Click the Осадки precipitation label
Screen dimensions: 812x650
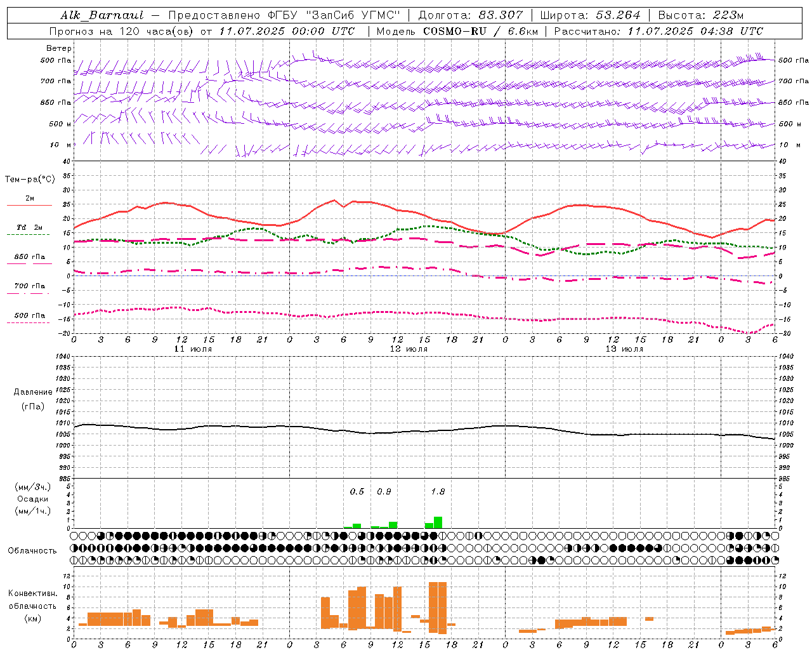32,499
